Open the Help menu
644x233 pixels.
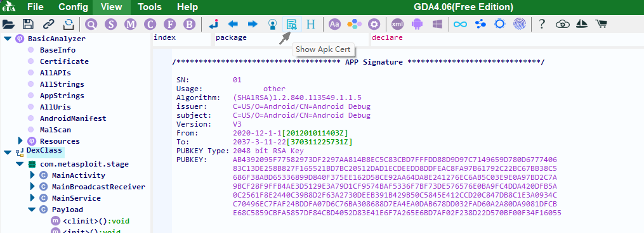[x=187, y=7]
